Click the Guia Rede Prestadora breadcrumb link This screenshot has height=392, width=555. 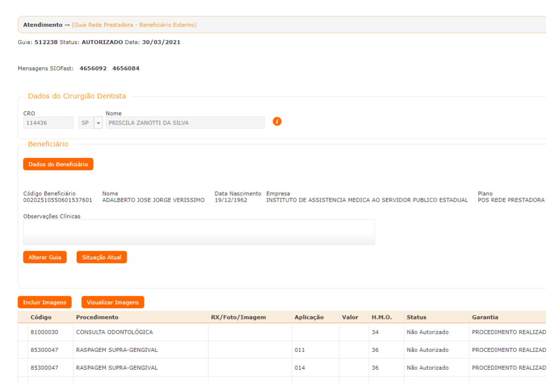point(134,25)
